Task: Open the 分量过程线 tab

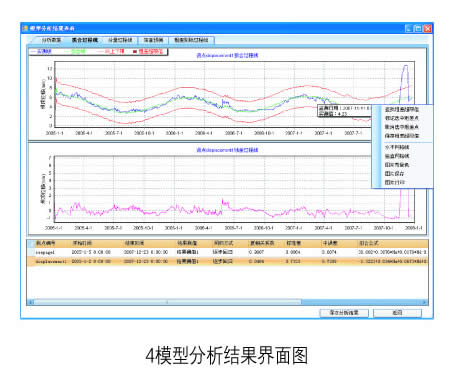Action: (x=120, y=40)
